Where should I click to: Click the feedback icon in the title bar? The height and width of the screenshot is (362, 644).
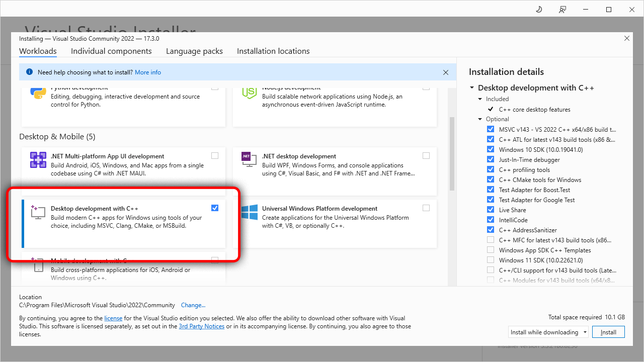562,10
